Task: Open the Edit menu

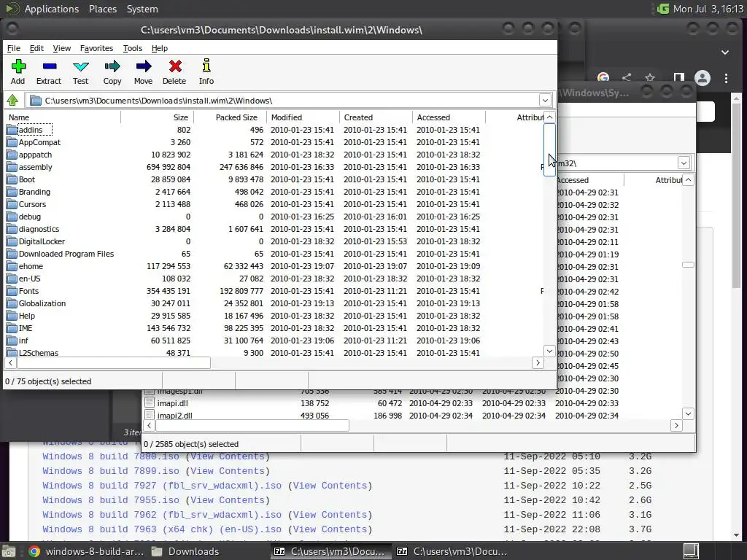Action: [x=36, y=48]
